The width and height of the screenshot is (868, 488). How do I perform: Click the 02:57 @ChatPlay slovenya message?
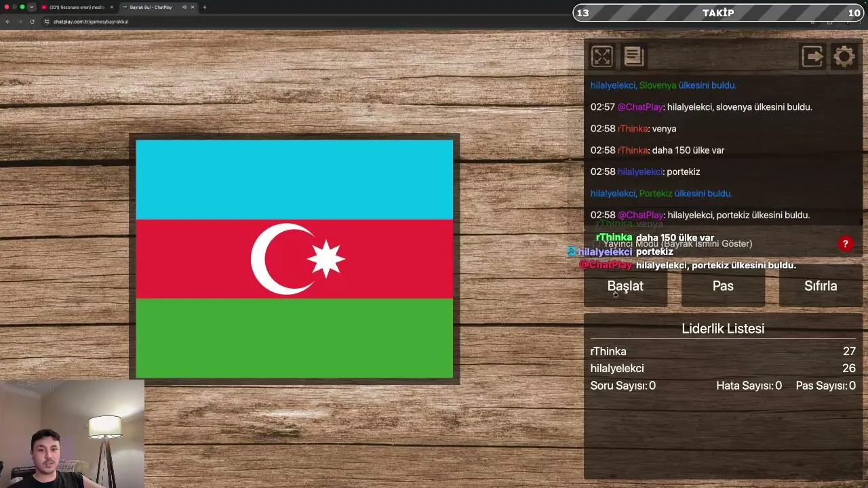coord(701,107)
